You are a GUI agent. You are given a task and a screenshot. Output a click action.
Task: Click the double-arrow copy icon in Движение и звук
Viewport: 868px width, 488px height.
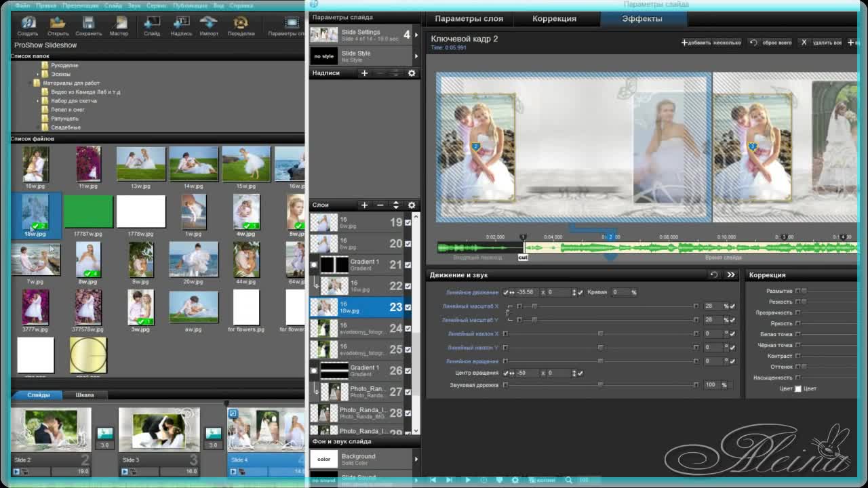[731, 274]
